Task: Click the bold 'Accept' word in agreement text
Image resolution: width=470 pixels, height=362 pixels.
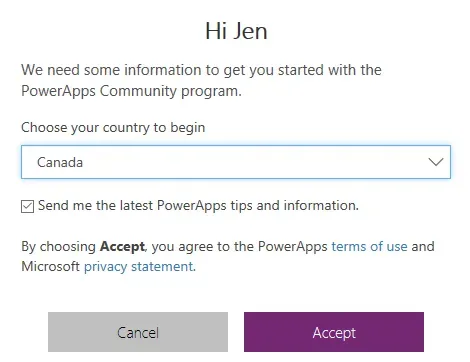Action: click(x=122, y=247)
